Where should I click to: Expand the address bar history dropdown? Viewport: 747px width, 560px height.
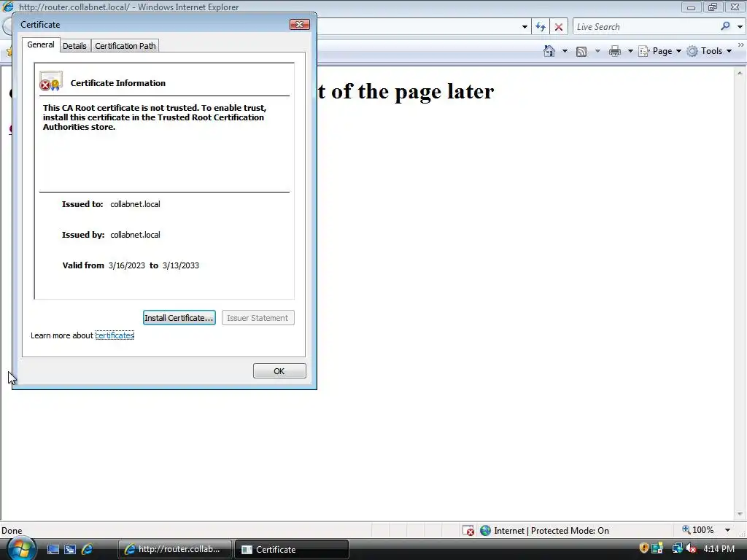525,27
